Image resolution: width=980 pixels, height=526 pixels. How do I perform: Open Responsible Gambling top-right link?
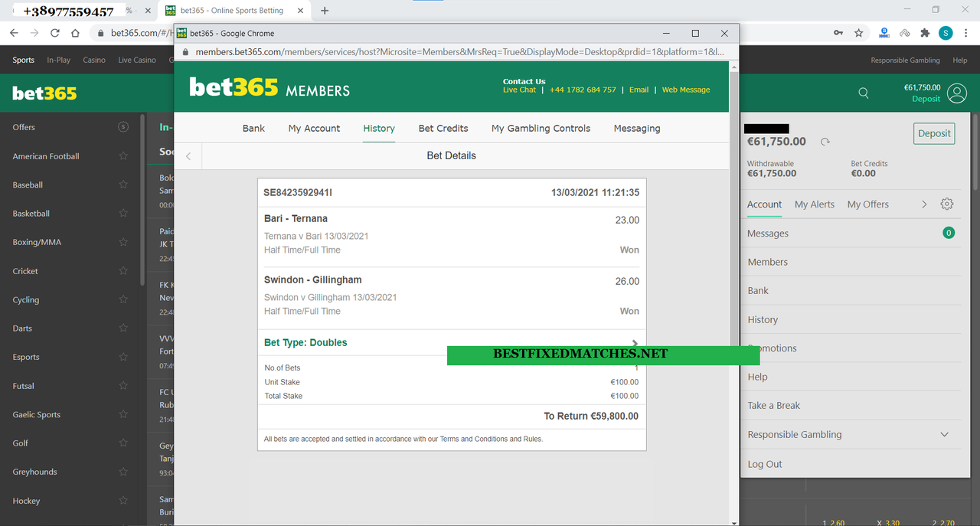(x=905, y=60)
